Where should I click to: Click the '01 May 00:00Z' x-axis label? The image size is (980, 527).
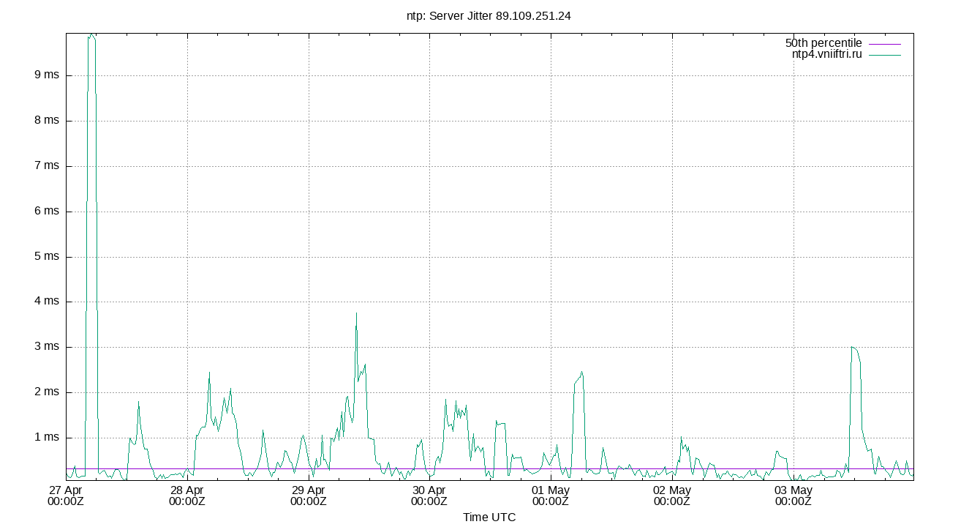point(551,496)
